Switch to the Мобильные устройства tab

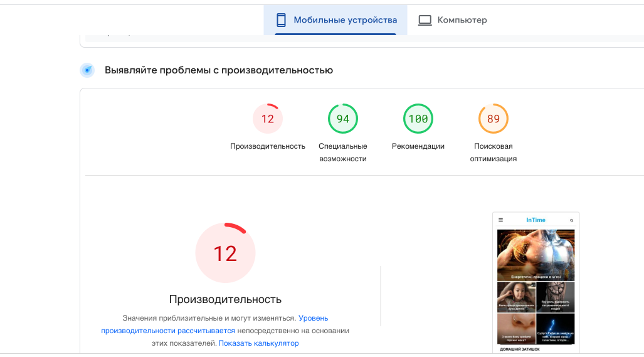[x=345, y=20]
